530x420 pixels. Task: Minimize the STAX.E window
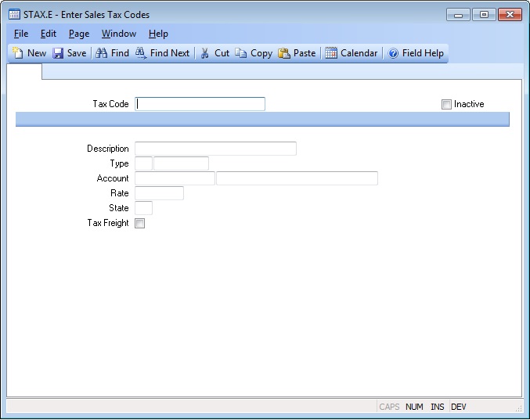pos(458,15)
